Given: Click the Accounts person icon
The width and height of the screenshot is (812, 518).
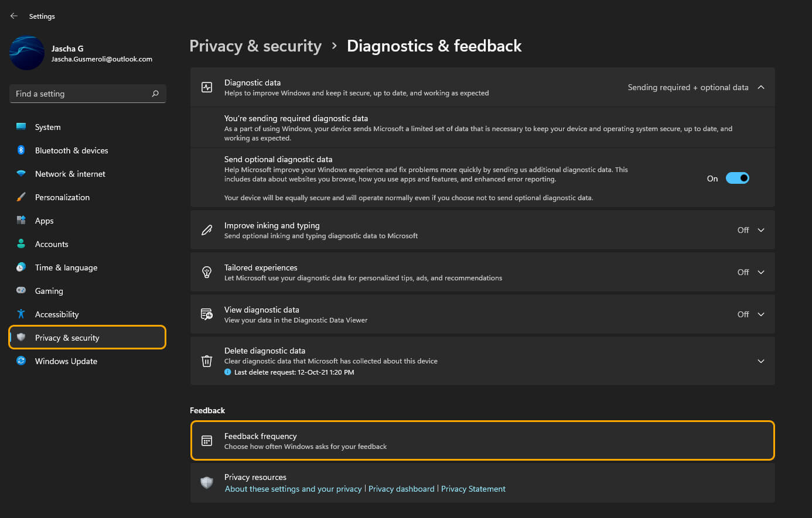Looking at the screenshot, I should [x=21, y=243].
